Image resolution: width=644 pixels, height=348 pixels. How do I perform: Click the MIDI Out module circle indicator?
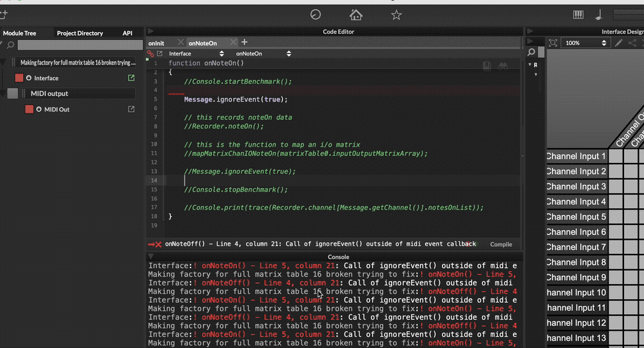[x=39, y=109]
